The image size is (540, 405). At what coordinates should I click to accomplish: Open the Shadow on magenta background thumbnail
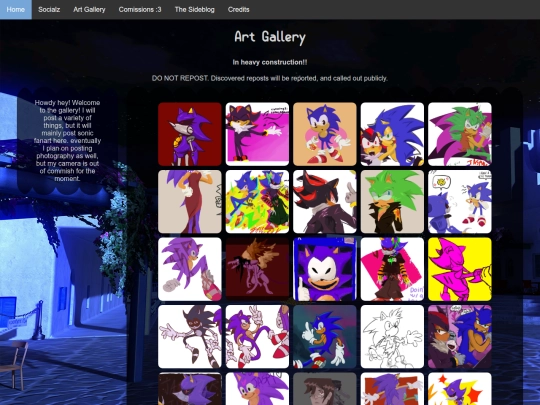257,134
